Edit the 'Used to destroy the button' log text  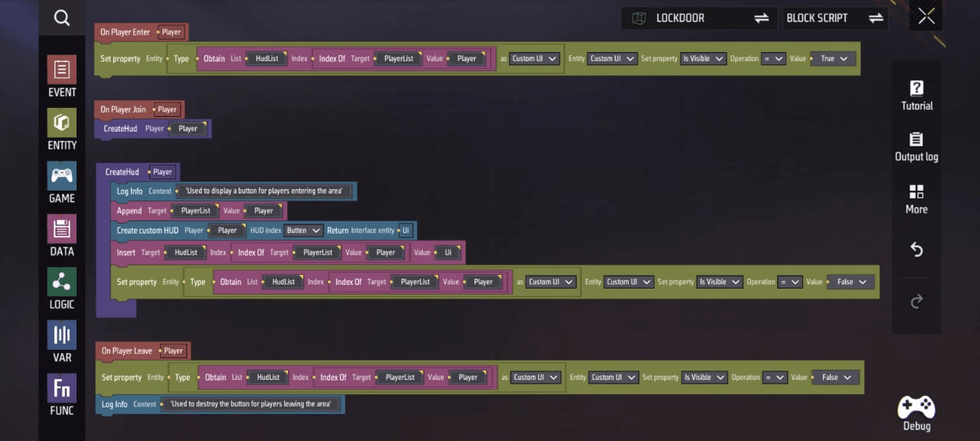(250, 404)
